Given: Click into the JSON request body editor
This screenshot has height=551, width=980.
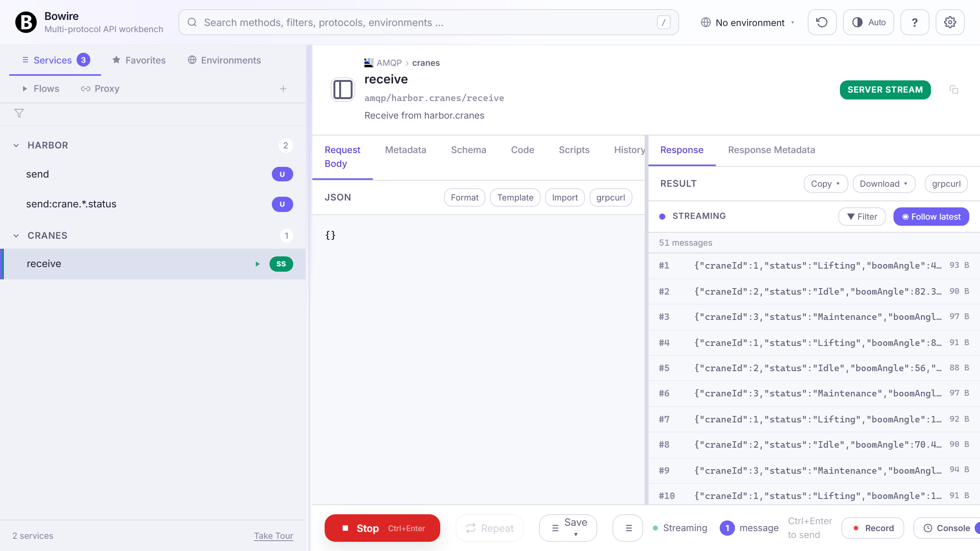Looking at the screenshot, I should 479,360.
